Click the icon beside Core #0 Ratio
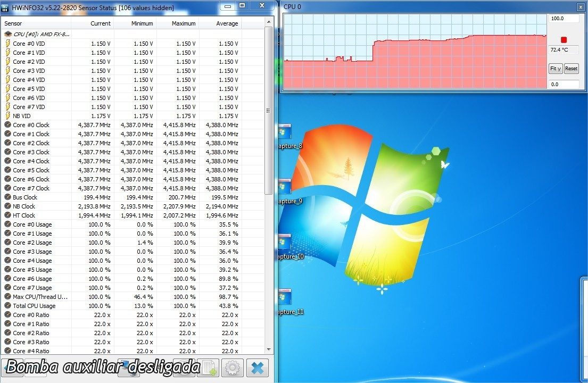588x383 pixels. 7,315
